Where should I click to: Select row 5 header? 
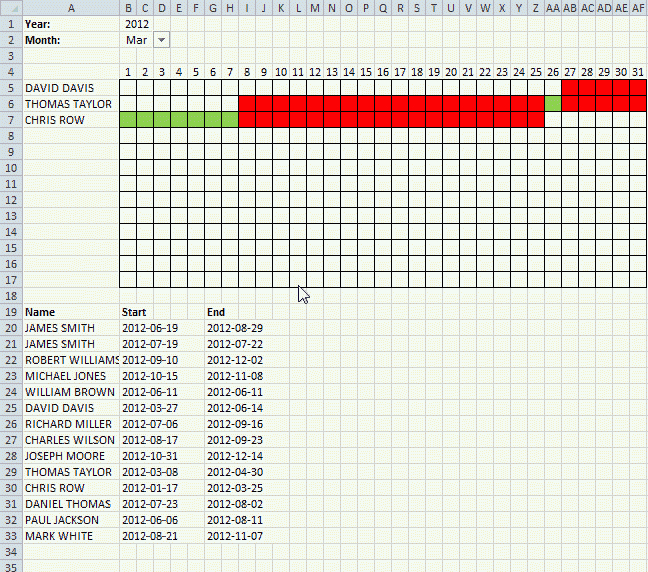click(x=11, y=88)
